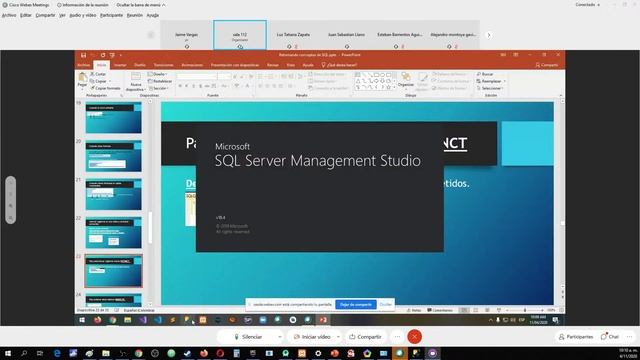Screen dimensions: 640x360
Task: Save the presentation from the quick access toolbar
Action: point(83,55)
